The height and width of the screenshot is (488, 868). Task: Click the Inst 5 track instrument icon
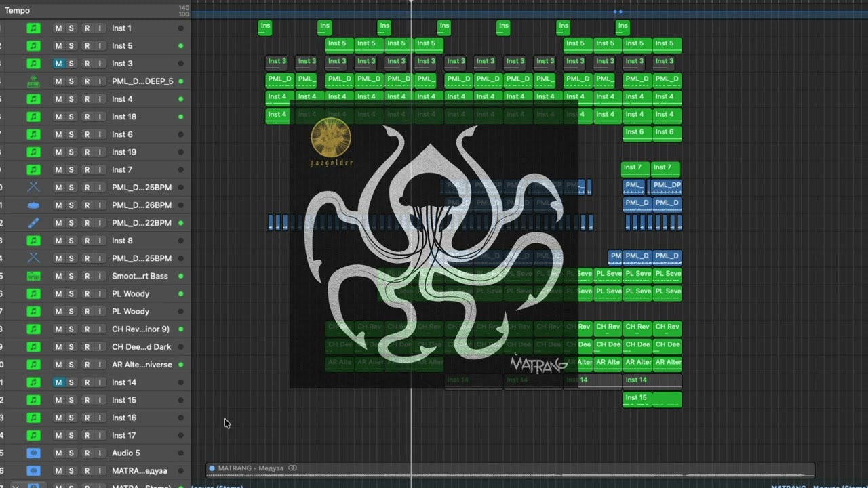33,46
